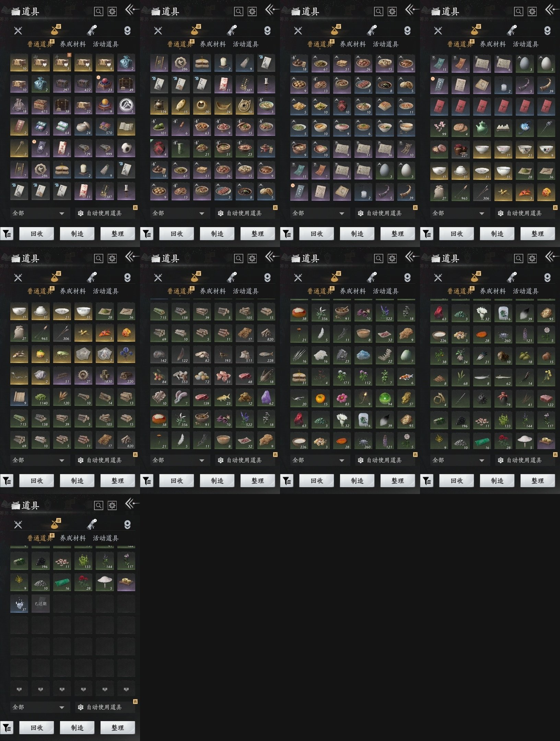This screenshot has height=741, width=560.
Task: Open 活动道具 tab in the panel with chest 297
Action: click(x=106, y=44)
